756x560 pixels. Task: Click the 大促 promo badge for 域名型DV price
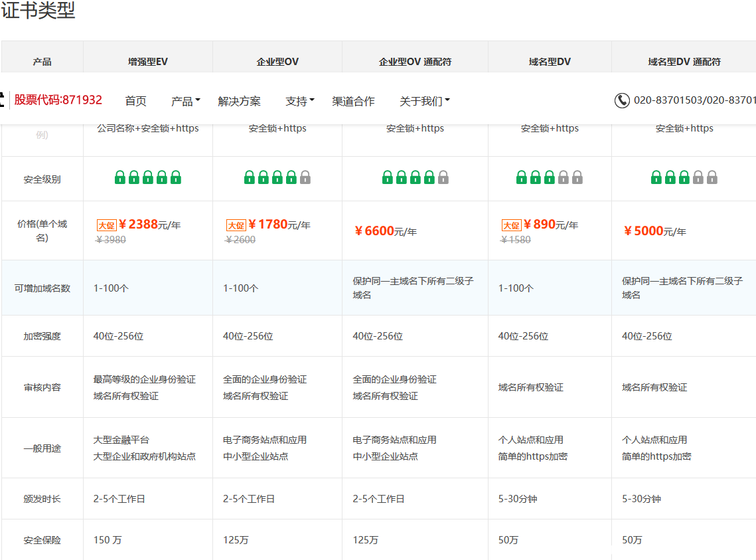click(x=511, y=225)
